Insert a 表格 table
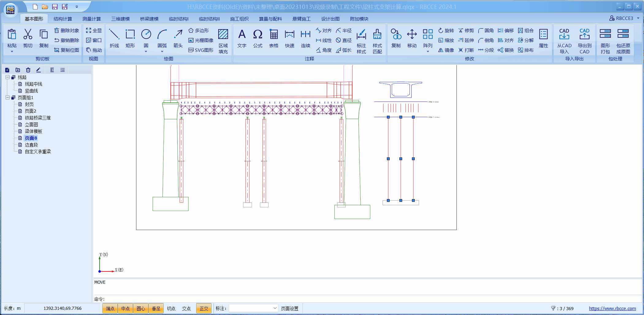The image size is (644, 315). [273, 38]
